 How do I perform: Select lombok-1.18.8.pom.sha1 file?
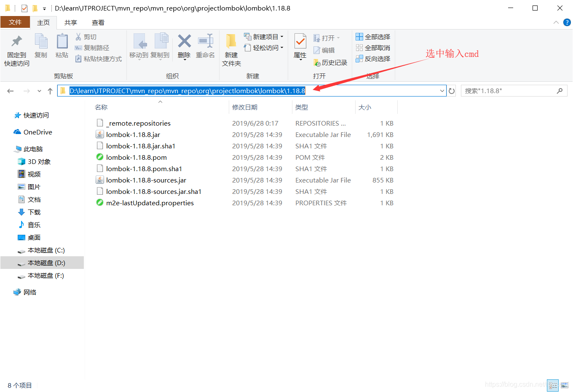tap(144, 169)
